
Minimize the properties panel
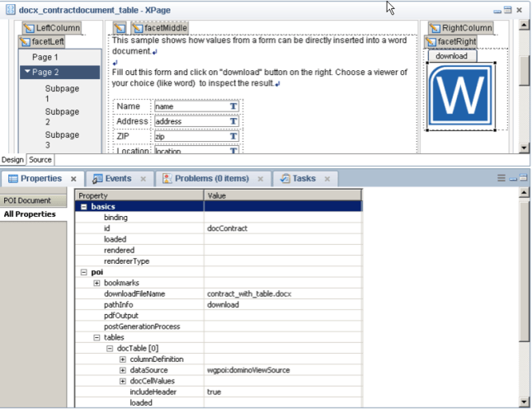tap(513, 179)
